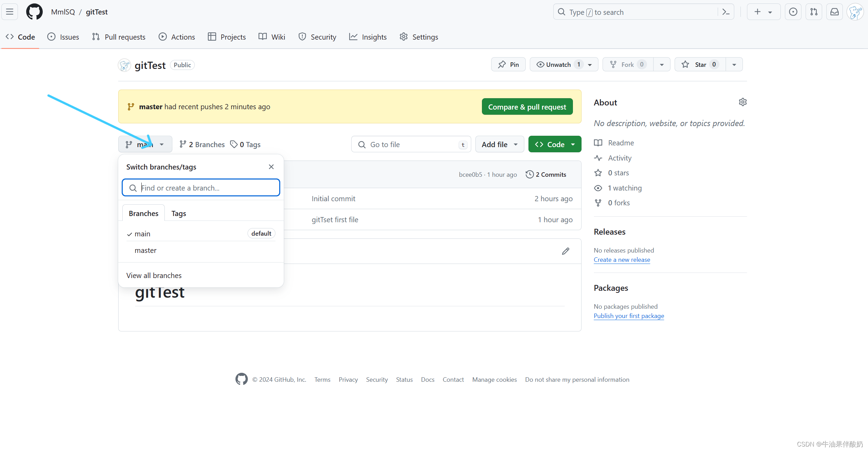Expand the green Code dropdown
Viewport: 868px width, 451px height.
point(554,144)
